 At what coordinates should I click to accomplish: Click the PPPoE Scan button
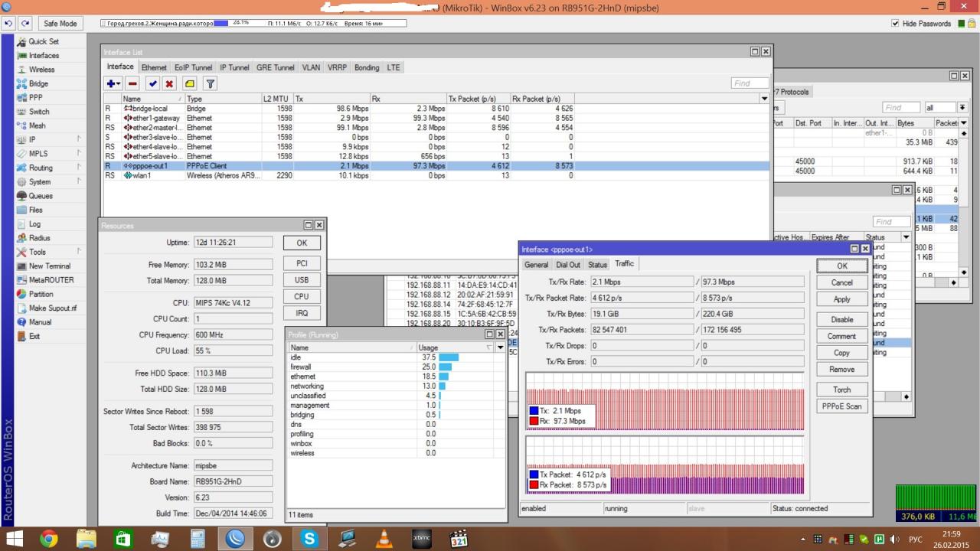[x=841, y=406]
